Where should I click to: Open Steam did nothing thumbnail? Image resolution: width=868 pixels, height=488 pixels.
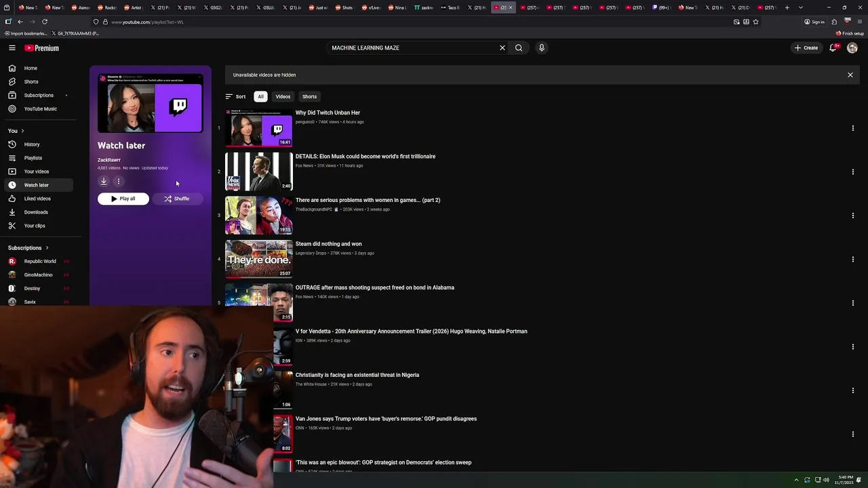pyautogui.click(x=258, y=259)
